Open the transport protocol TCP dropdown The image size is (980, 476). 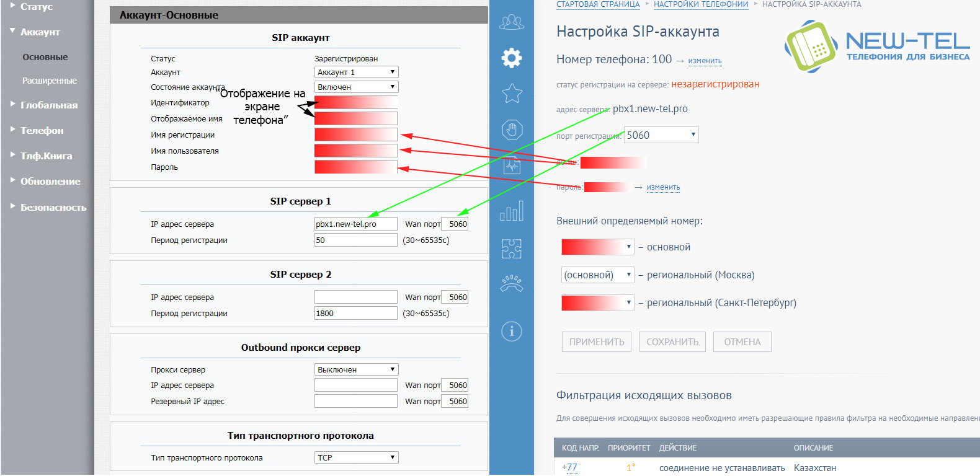point(356,458)
